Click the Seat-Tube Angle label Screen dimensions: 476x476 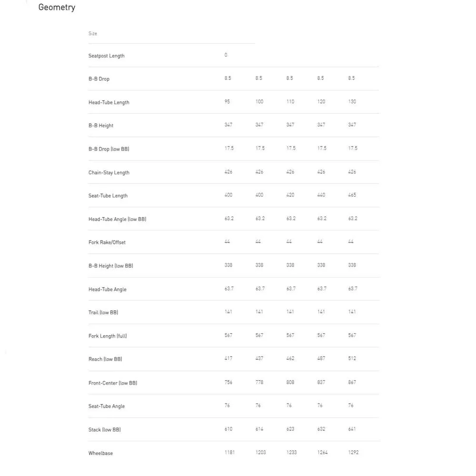[x=107, y=406]
